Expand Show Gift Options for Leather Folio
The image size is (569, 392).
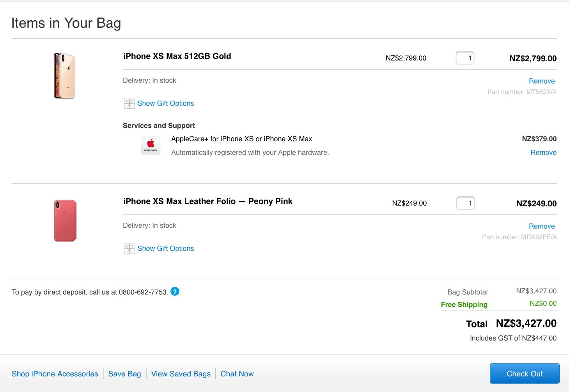coord(165,248)
